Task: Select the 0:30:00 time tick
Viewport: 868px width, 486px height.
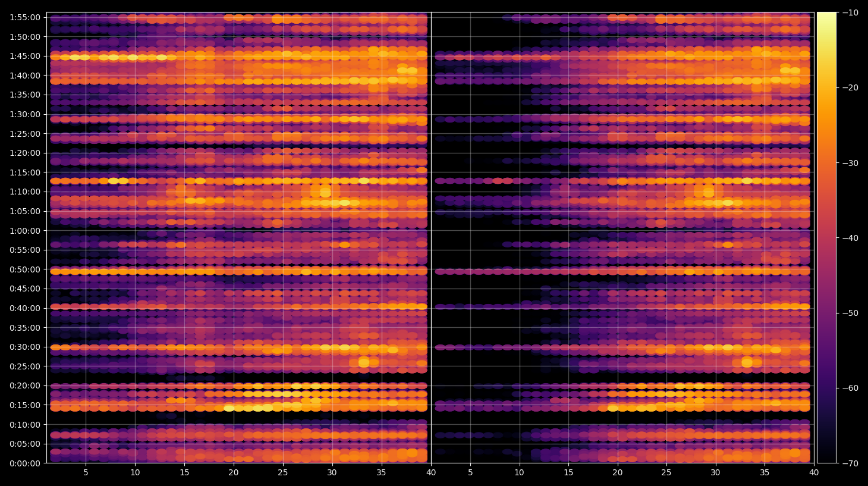Action: click(x=25, y=347)
